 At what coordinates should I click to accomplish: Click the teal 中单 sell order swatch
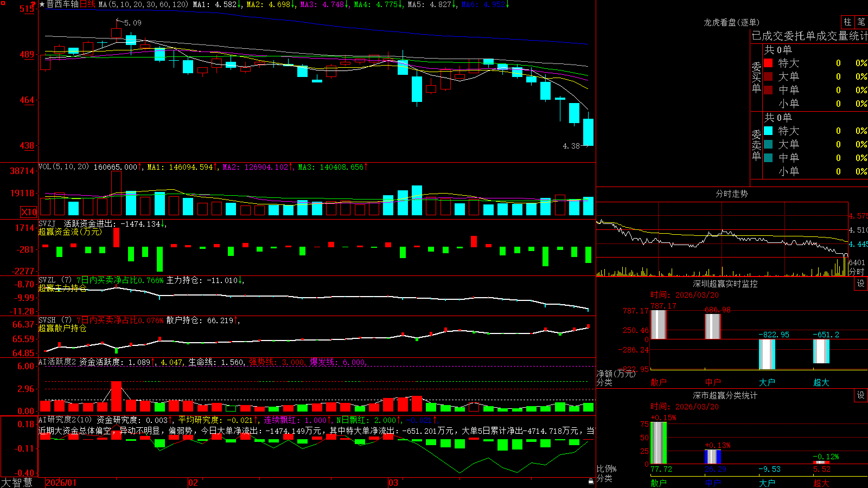[768, 158]
